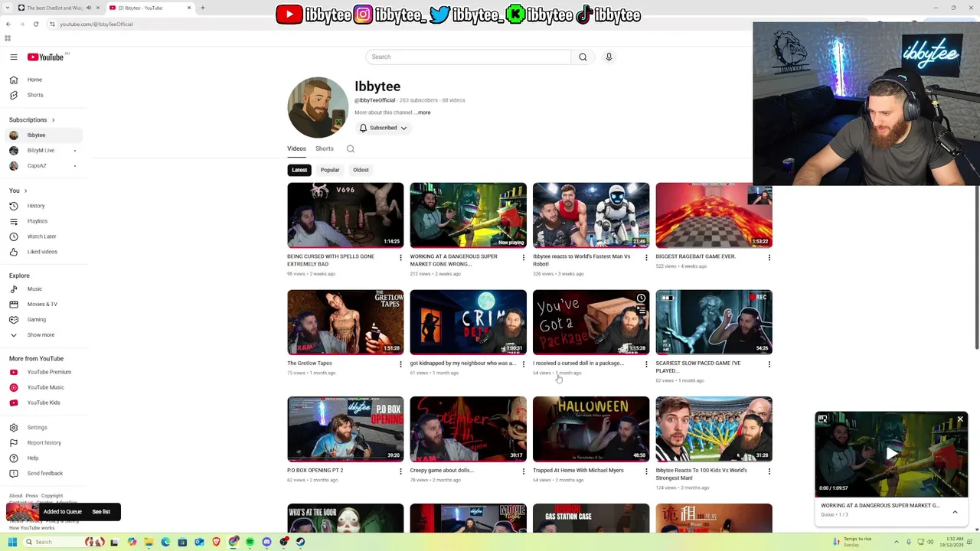This screenshot has height=551, width=980.
Task: Expand the miniplayer queue chevron
Action: [x=955, y=512]
